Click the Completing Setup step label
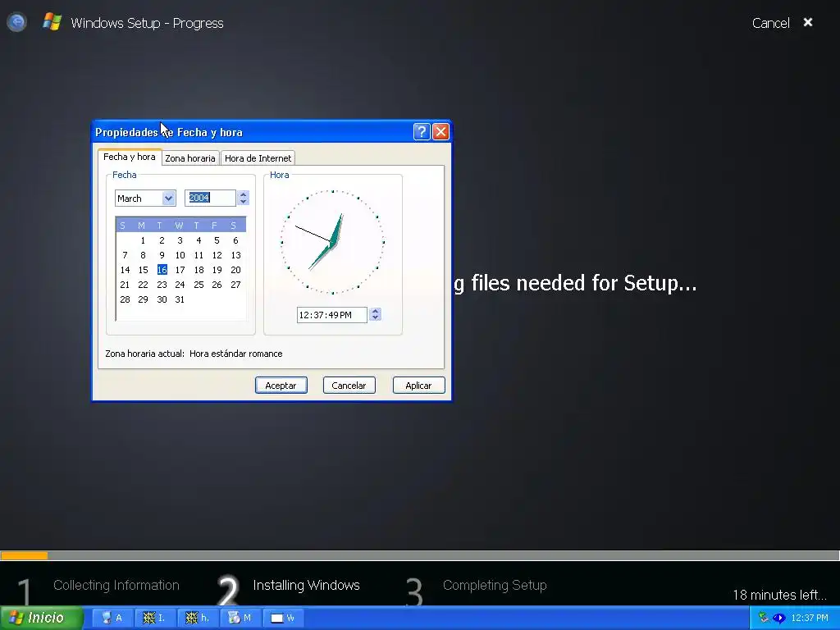 click(495, 585)
